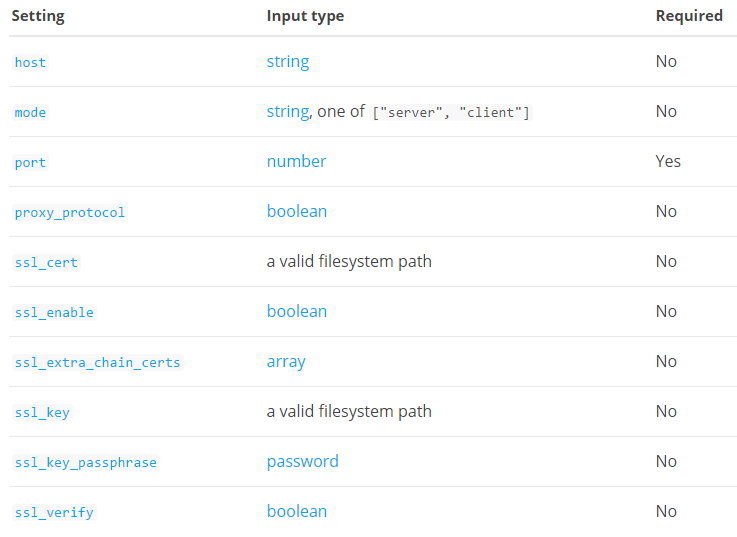Click the ssl_verify setting link
This screenshot has width=737, height=537.
[54, 512]
